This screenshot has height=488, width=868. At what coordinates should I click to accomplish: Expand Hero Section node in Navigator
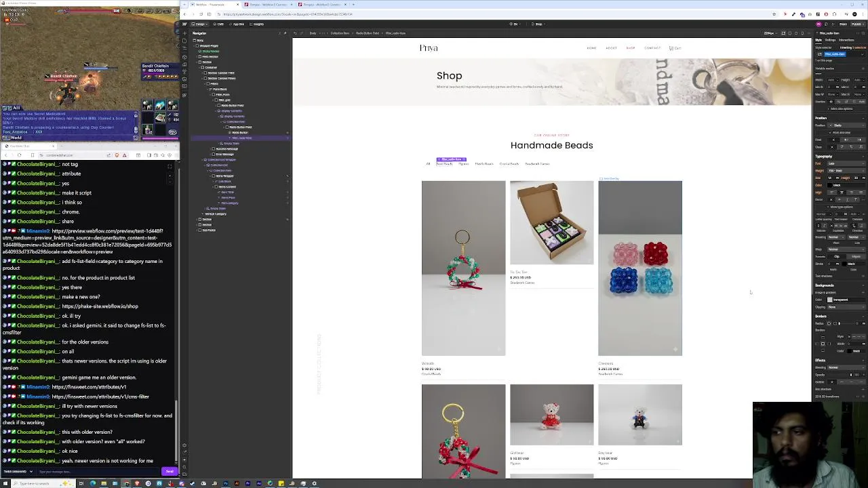click(x=197, y=56)
